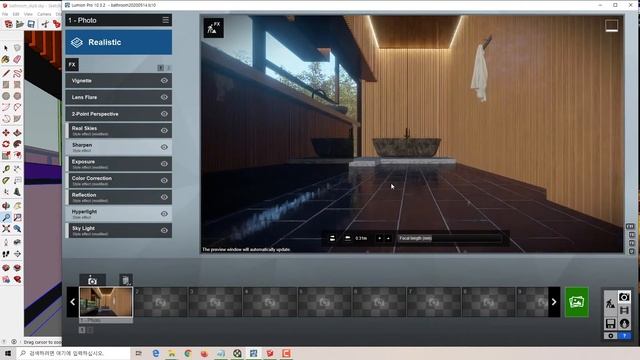Select the Realistic style button
Screen dimensions: 640x360
pyautogui.click(x=119, y=42)
